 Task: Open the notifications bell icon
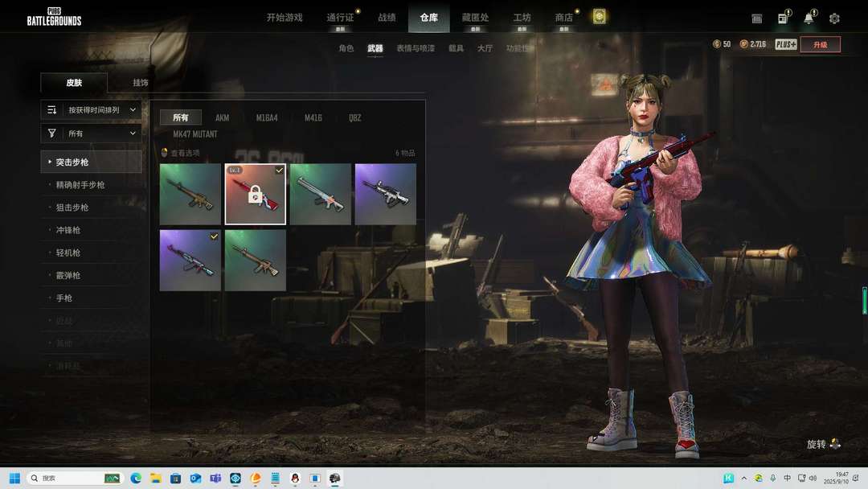tap(809, 18)
